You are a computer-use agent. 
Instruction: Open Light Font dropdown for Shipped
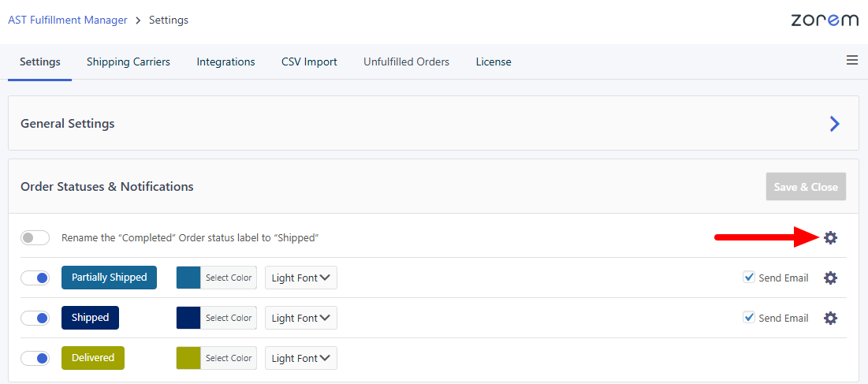coord(301,318)
